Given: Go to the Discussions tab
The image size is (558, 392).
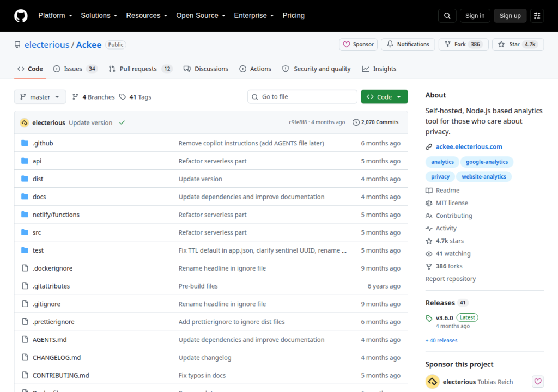Looking at the screenshot, I should click(x=205, y=69).
